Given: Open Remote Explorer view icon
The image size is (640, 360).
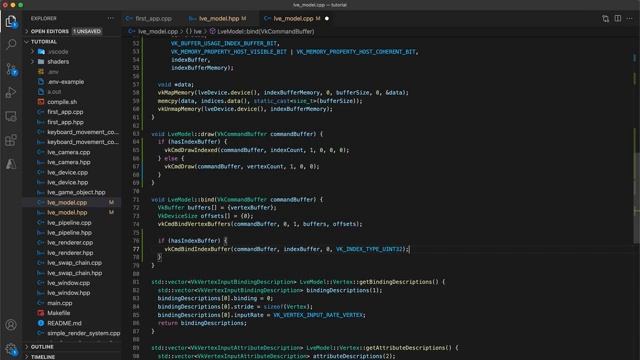Looking at the screenshot, I should [x=11, y=117].
